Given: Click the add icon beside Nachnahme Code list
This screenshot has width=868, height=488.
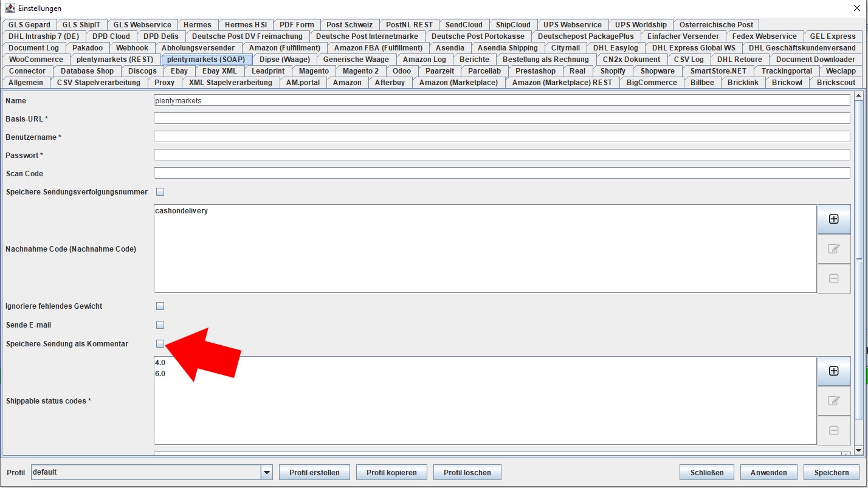Looking at the screenshot, I should pyautogui.click(x=833, y=219).
